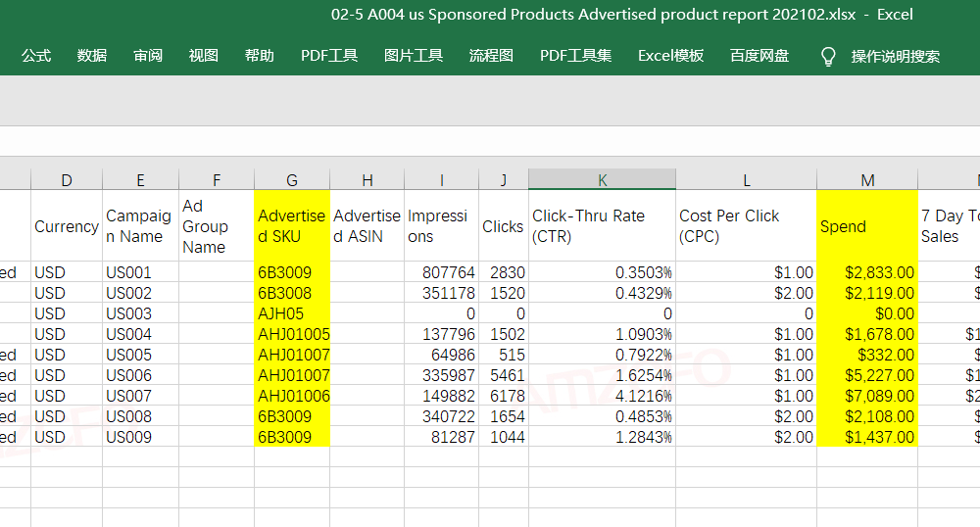
Task: Open the 帮助 tab
Action: point(260,56)
